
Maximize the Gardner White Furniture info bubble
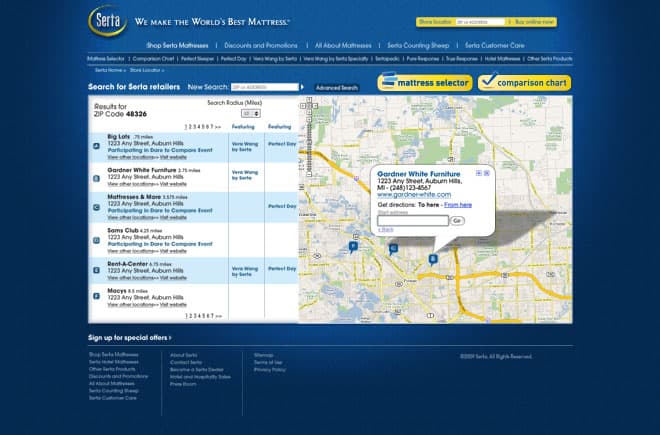[x=479, y=173]
